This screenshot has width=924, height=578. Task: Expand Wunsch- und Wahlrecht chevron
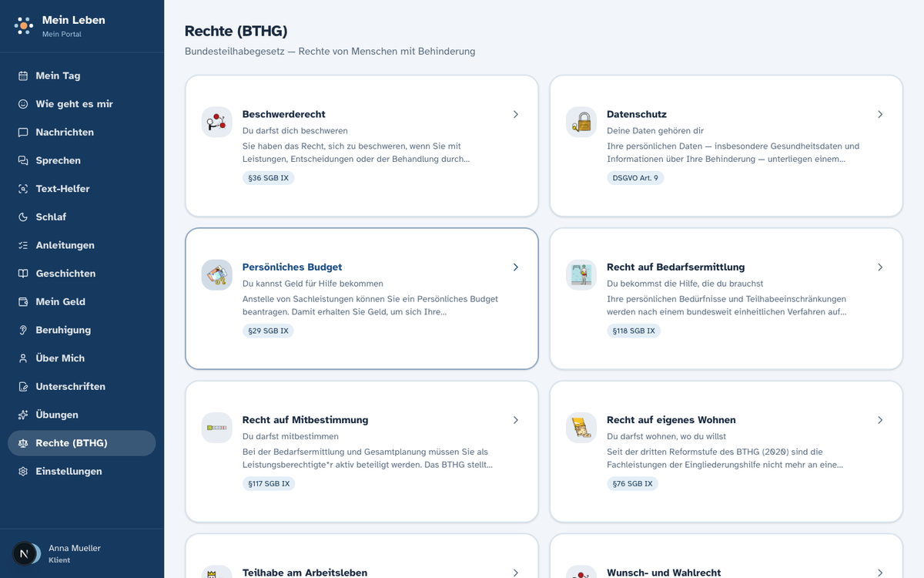click(880, 573)
